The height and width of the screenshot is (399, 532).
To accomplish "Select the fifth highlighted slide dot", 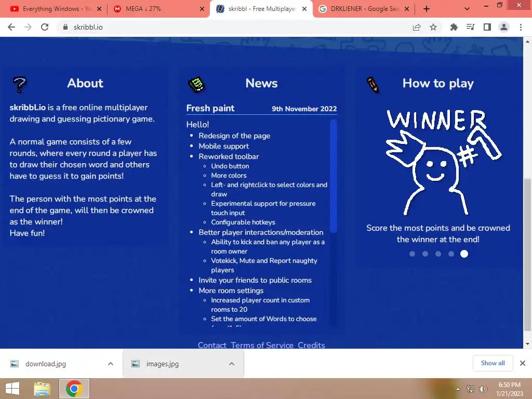I will point(464,254).
